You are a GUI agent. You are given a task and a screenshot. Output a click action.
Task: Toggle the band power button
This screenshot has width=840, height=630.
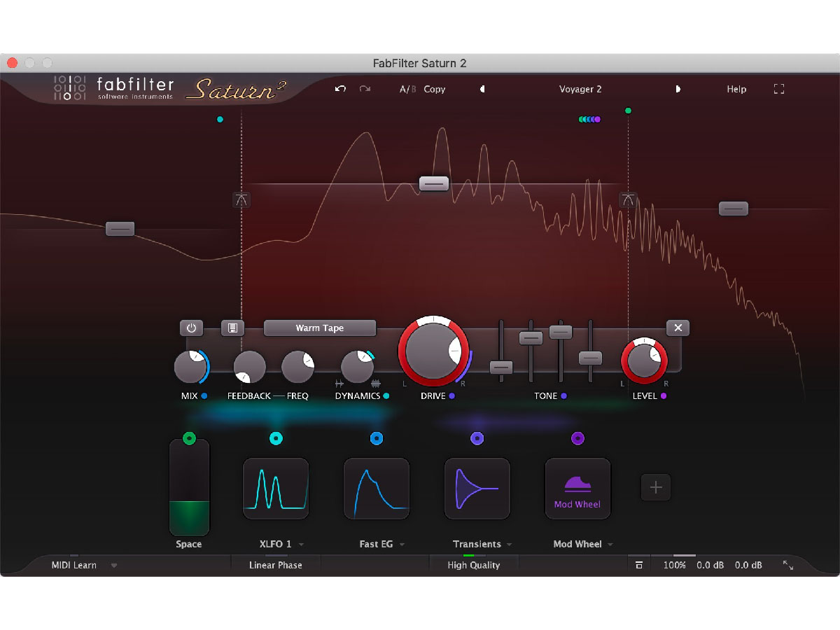point(191,328)
